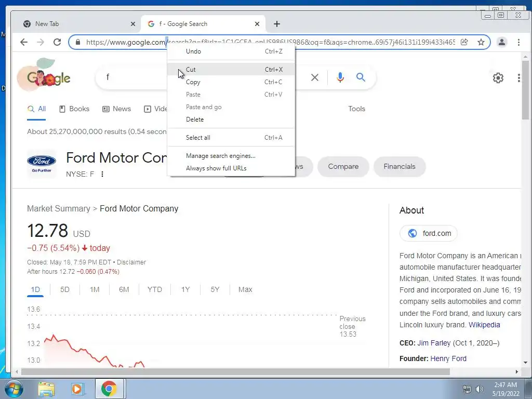
Task: Select the 5D chart range
Action: click(x=65, y=290)
